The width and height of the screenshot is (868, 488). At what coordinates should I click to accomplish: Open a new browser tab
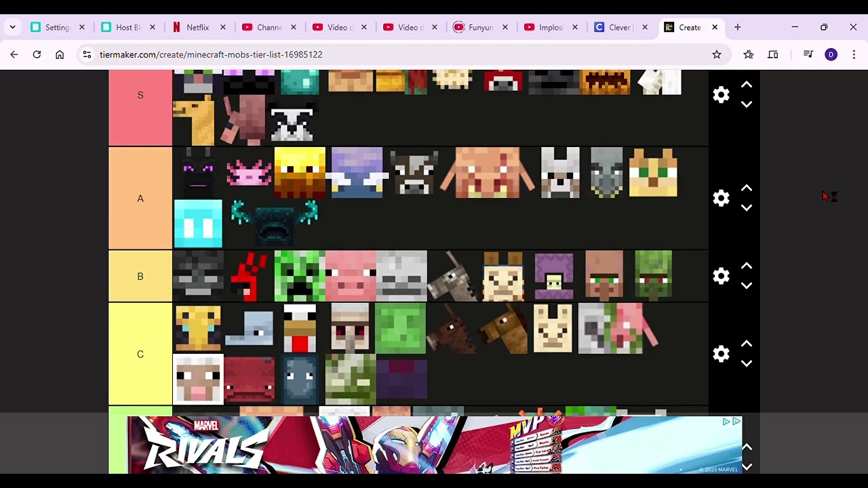737,27
